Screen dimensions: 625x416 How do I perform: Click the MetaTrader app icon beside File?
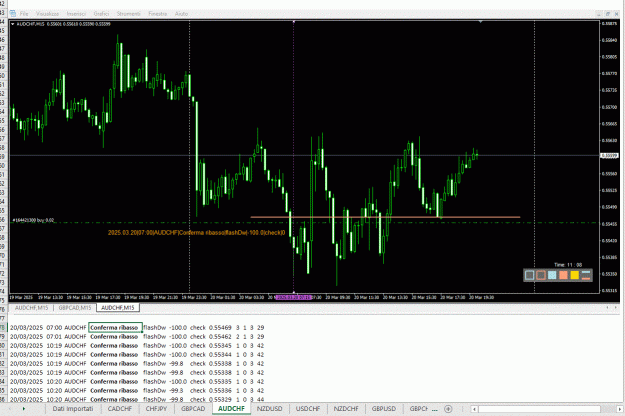(13, 14)
